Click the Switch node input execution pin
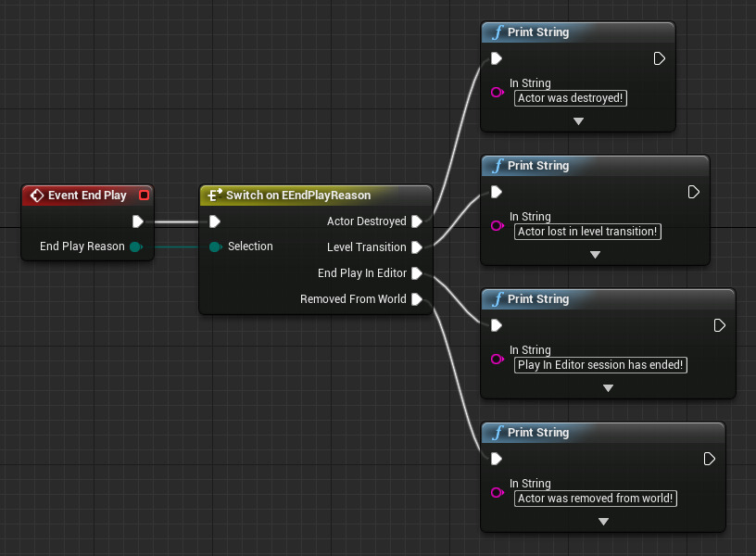The width and height of the screenshot is (756, 556). pos(215,221)
